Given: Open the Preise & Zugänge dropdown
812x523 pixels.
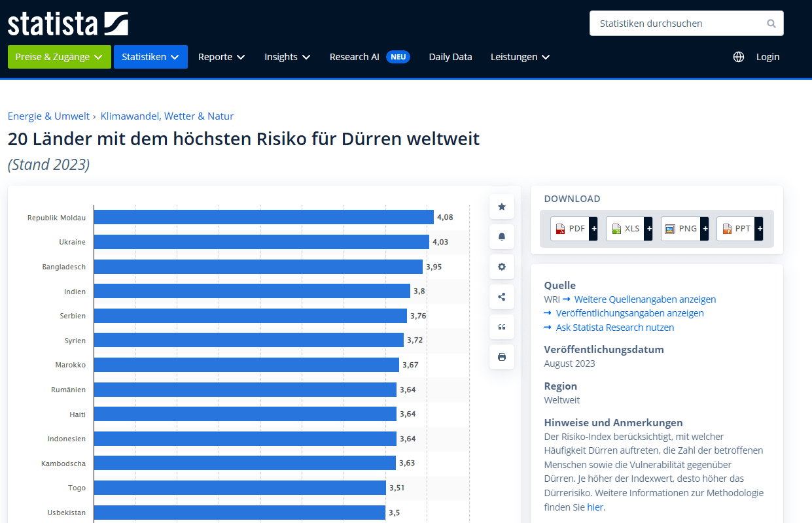Looking at the screenshot, I should pos(60,57).
